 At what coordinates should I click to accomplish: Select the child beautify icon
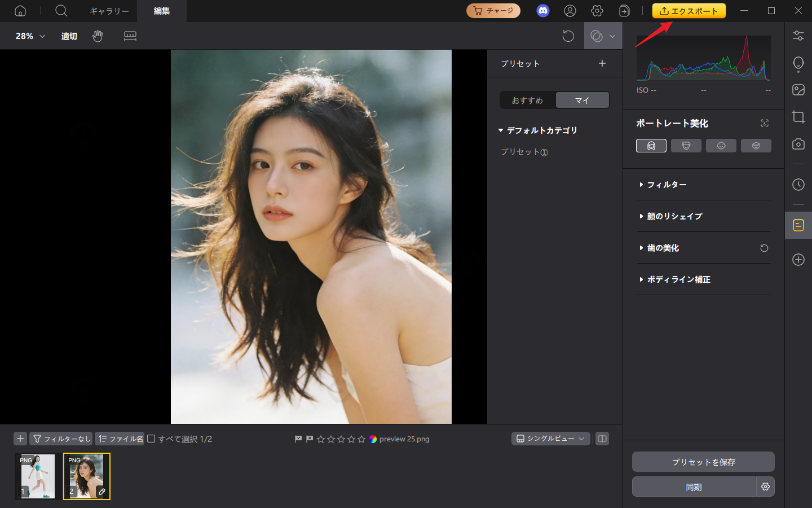[721, 145]
